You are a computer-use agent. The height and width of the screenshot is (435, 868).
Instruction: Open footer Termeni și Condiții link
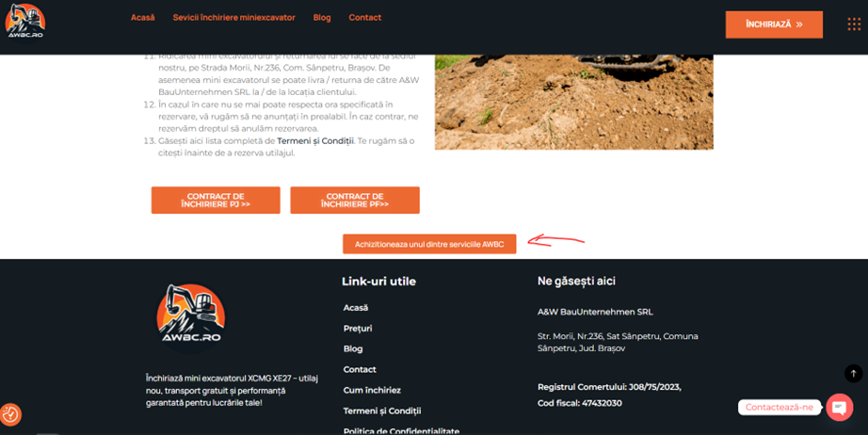click(x=382, y=411)
